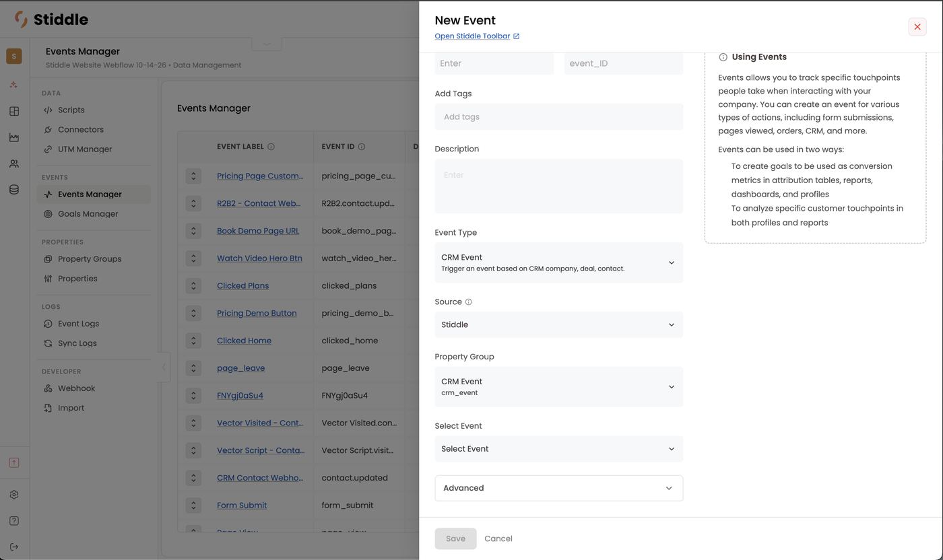Click the Cancel button
The width and height of the screenshot is (943, 560).
[x=498, y=538]
